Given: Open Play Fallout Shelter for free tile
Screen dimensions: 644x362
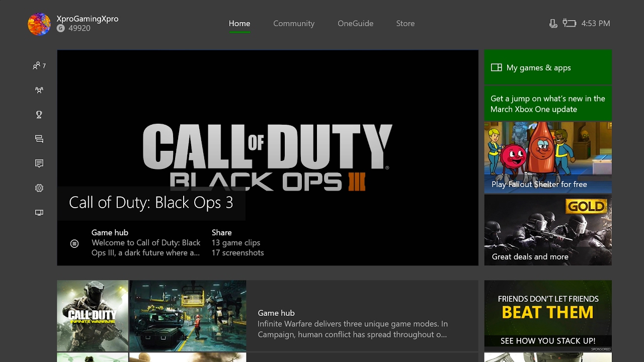Looking at the screenshot, I should (548, 157).
